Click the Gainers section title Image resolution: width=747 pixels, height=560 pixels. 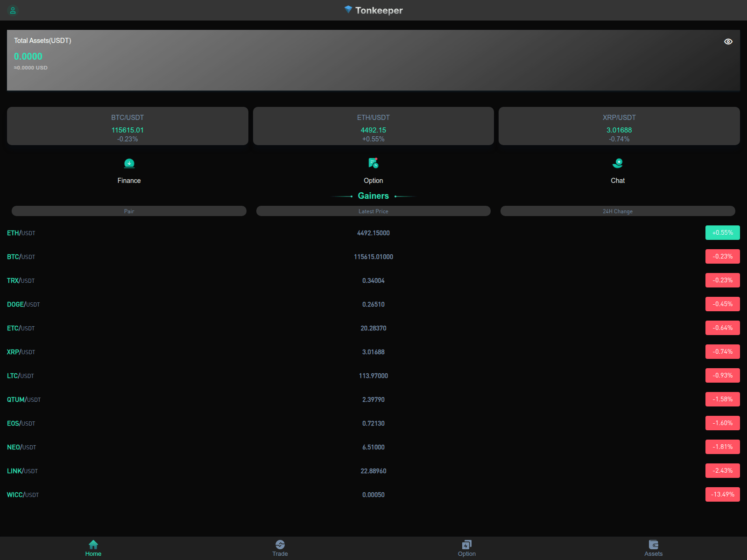coord(373,196)
